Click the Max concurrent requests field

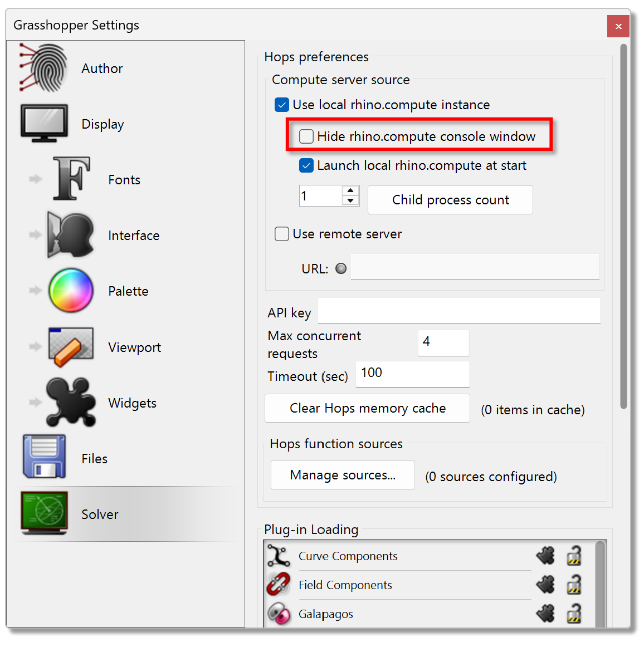(x=443, y=343)
